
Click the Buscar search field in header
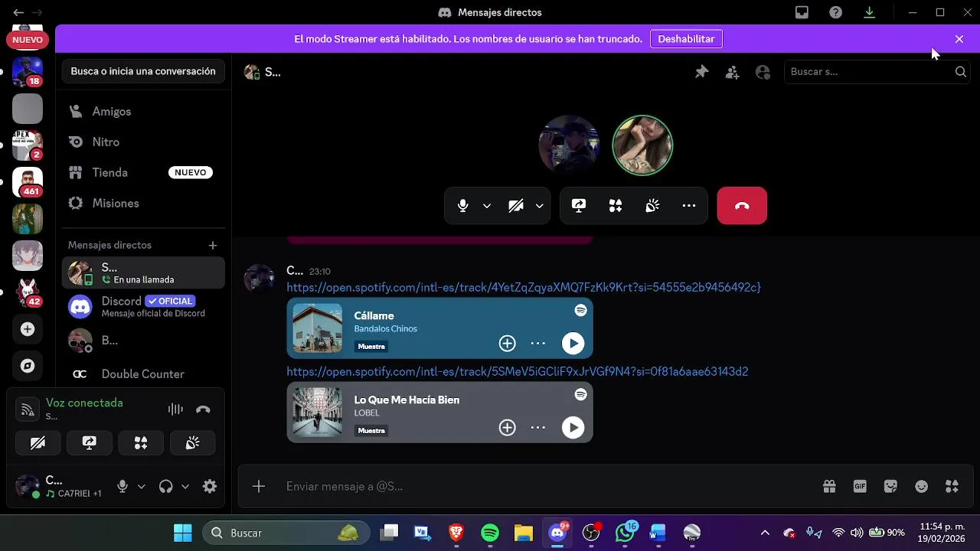point(877,72)
